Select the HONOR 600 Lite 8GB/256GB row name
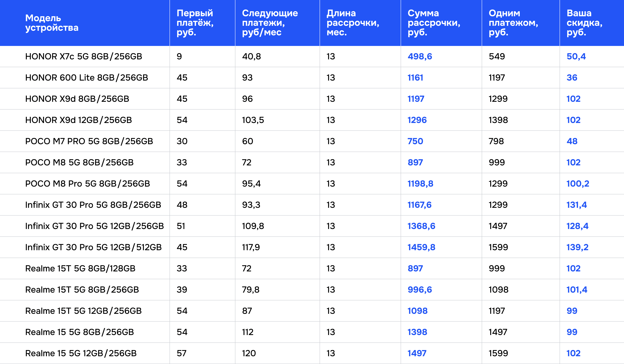 coord(86,78)
